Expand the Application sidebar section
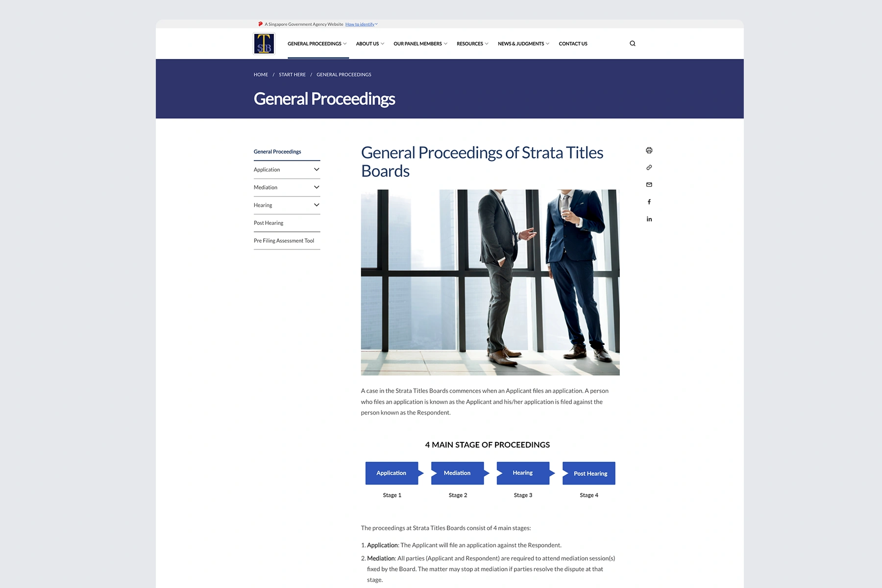Screen dimensions: 882x588 click(x=316, y=170)
